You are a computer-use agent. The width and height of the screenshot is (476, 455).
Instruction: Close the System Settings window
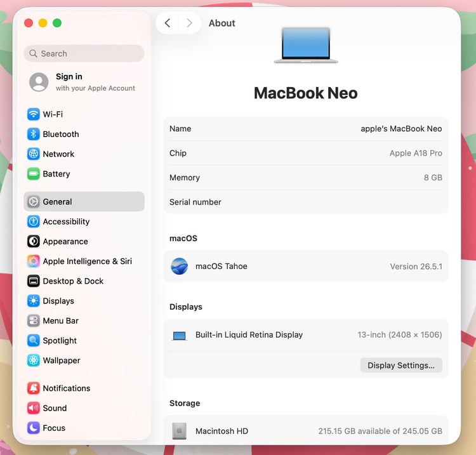pos(29,23)
